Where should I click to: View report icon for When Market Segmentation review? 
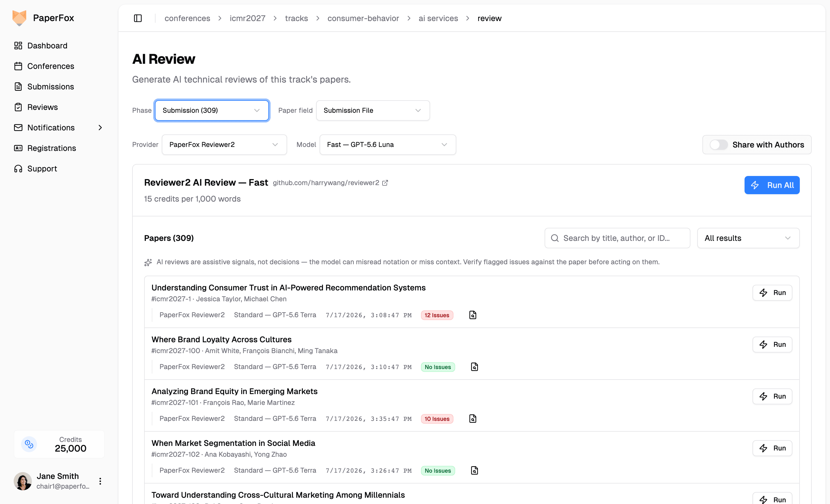[x=474, y=471]
